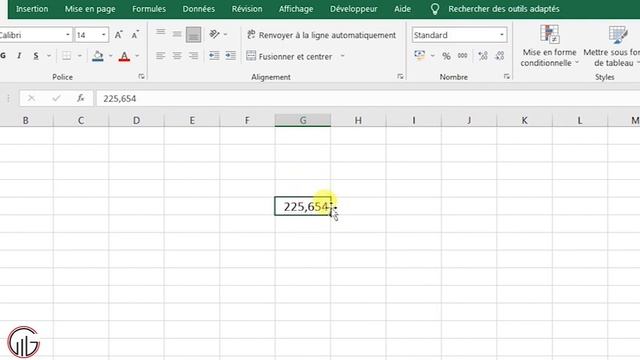Cancel formula bar entry X
The width and height of the screenshot is (640, 360).
click(31, 98)
